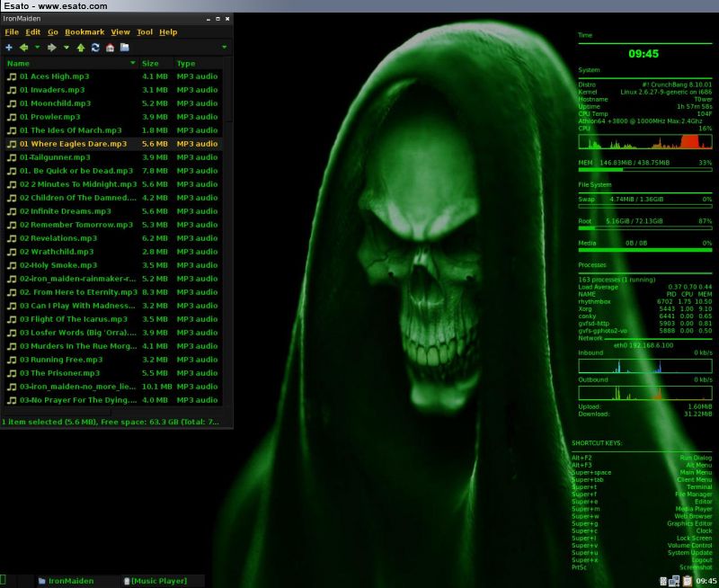This screenshot has width=719, height=588.
Task: Select the 03 Murders In The Rue Morgue file
Action: 114,346
